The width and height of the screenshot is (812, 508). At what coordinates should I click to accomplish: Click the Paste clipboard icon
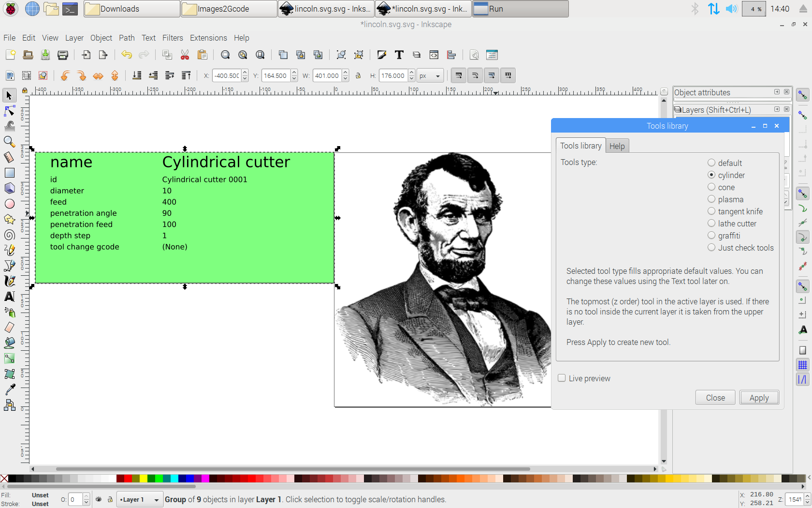tap(202, 55)
